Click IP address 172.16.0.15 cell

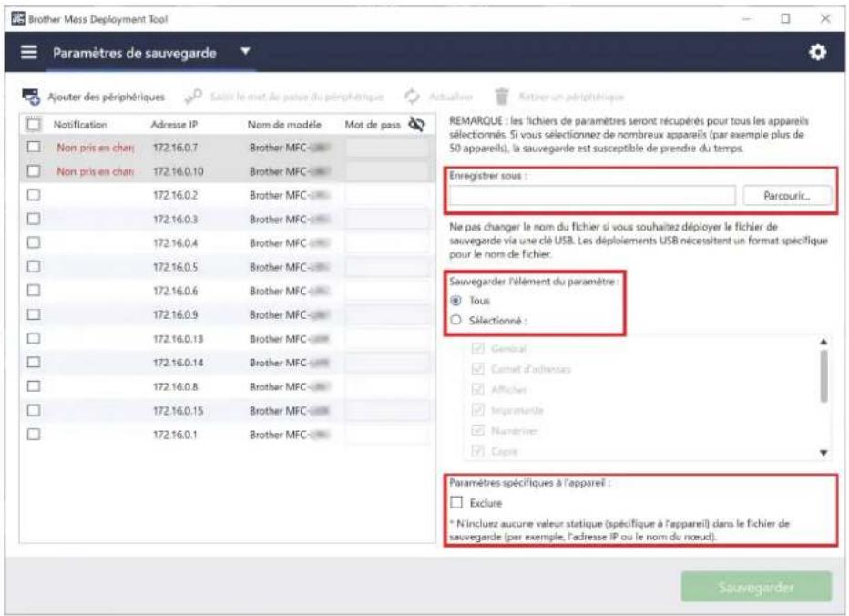coord(178,411)
